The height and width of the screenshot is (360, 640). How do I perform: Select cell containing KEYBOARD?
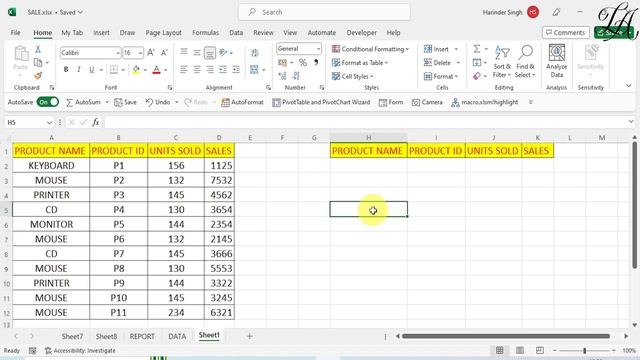pyautogui.click(x=51, y=165)
